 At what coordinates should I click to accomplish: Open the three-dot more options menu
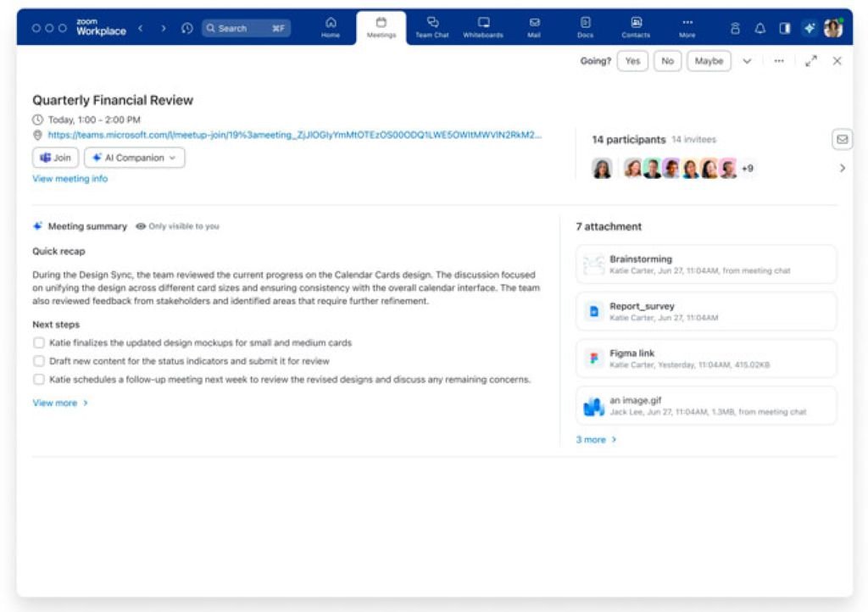[x=779, y=61]
